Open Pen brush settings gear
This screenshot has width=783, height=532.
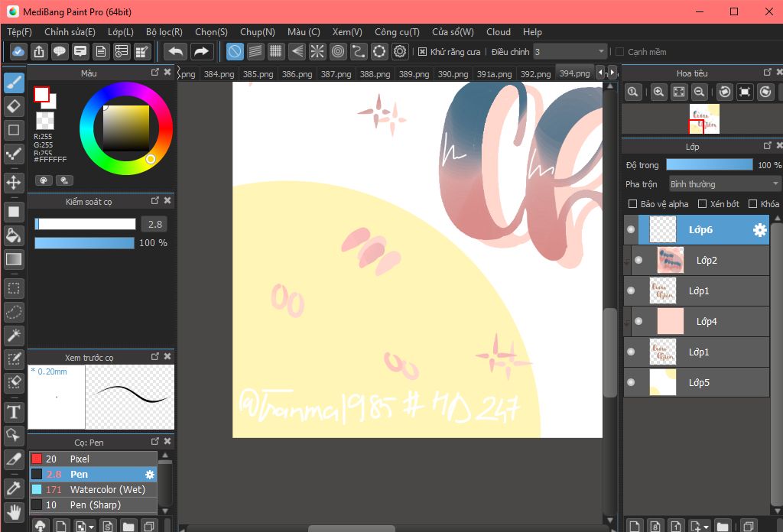point(150,475)
